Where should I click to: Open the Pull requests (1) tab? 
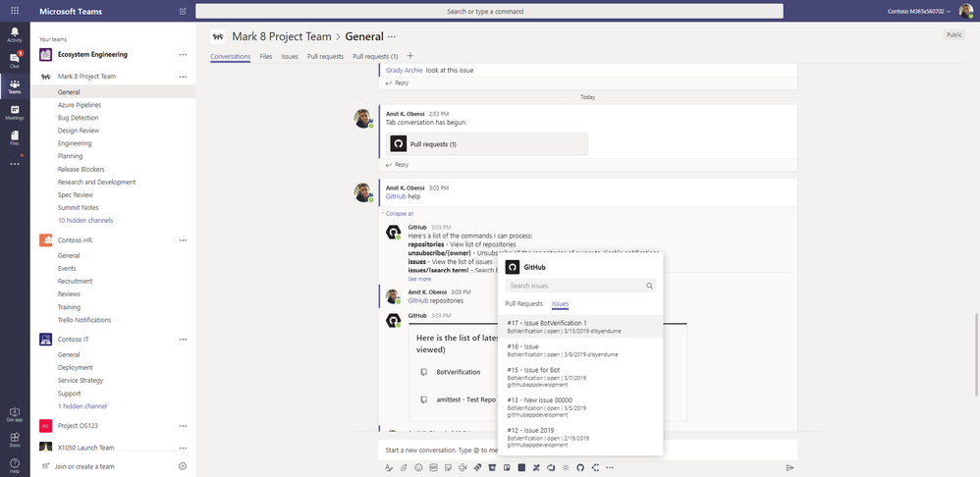pyautogui.click(x=375, y=56)
